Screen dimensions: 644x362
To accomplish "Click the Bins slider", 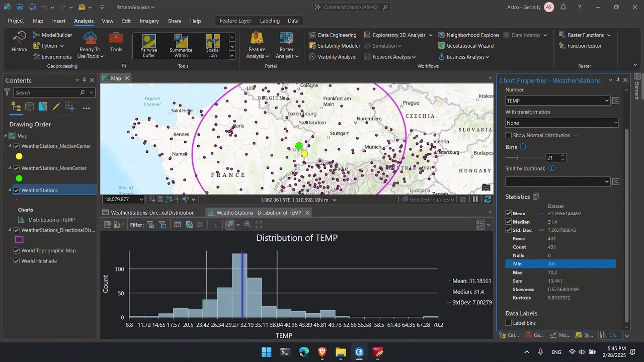I will point(523,158).
